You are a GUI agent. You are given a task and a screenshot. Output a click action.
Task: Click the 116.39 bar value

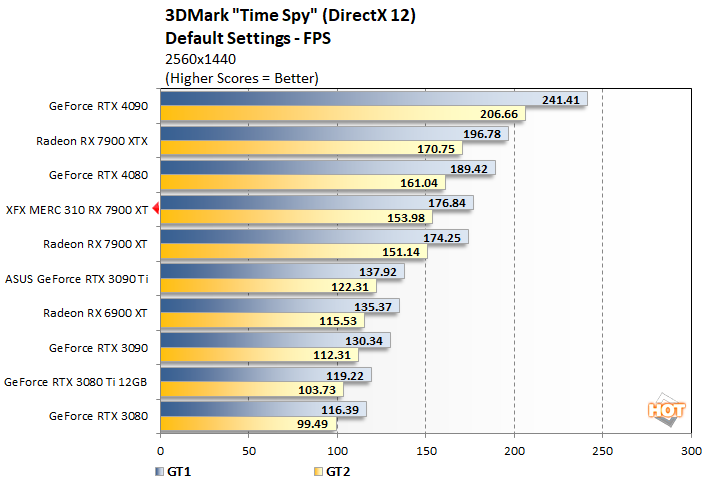point(340,410)
